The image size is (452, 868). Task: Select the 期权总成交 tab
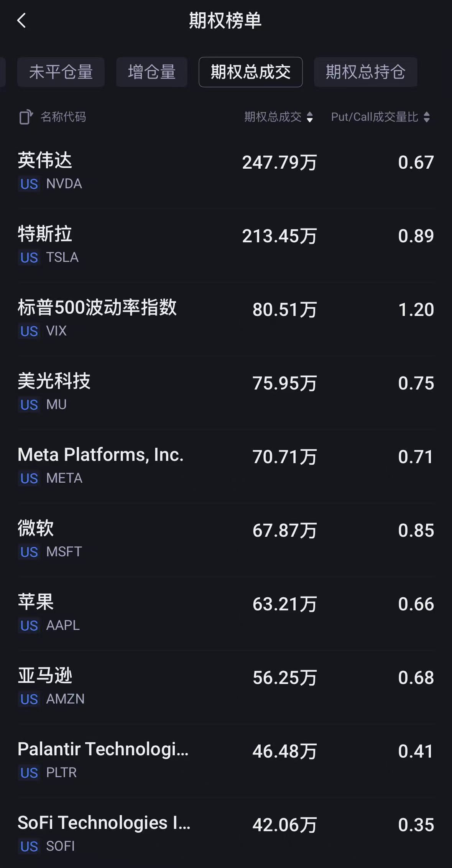click(x=251, y=72)
